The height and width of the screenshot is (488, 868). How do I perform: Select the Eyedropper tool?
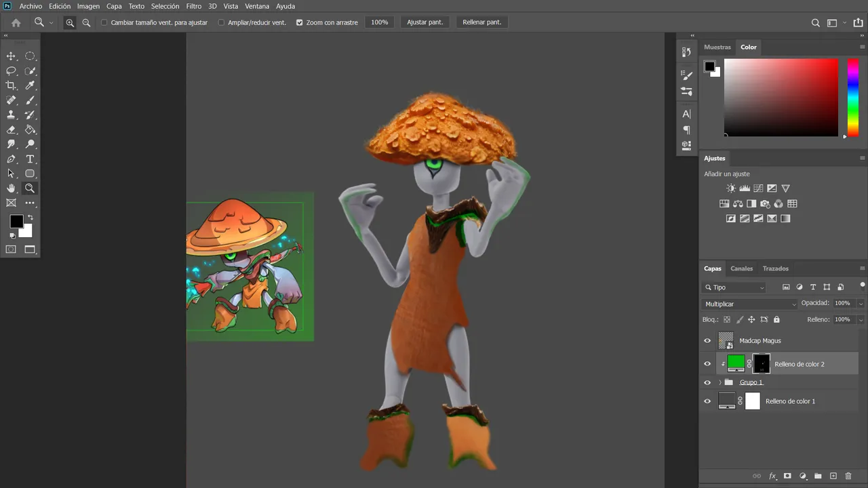point(30,85)
